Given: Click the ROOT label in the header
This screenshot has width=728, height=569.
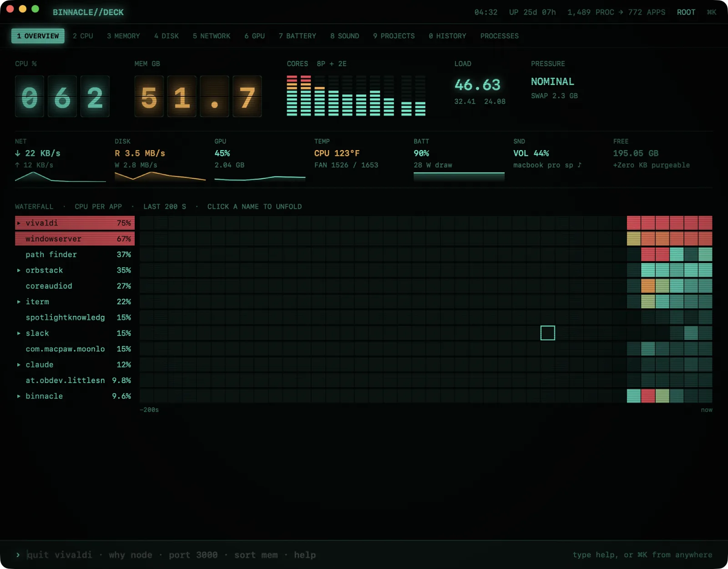Looking at the screenshot, I should (x=686, y=12).
